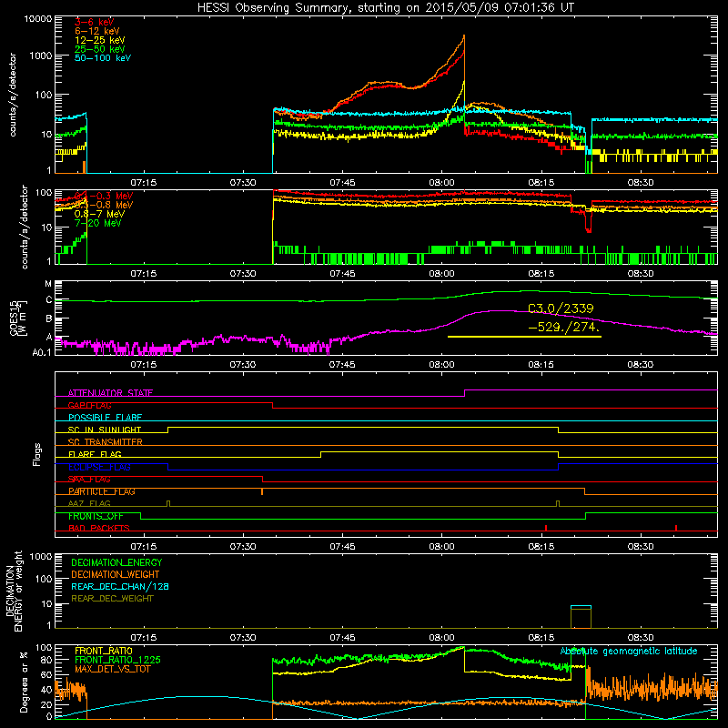Click the FLARE_FLAG label

click(x=95, y=454)
